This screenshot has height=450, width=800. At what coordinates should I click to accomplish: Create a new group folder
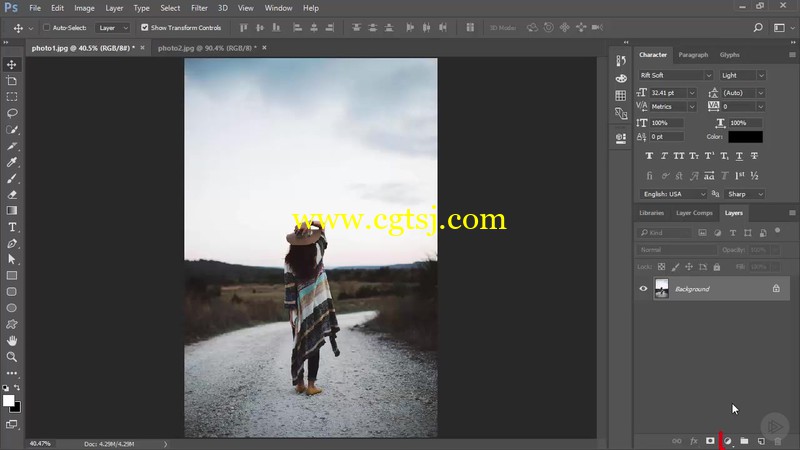tap(744, 441)
